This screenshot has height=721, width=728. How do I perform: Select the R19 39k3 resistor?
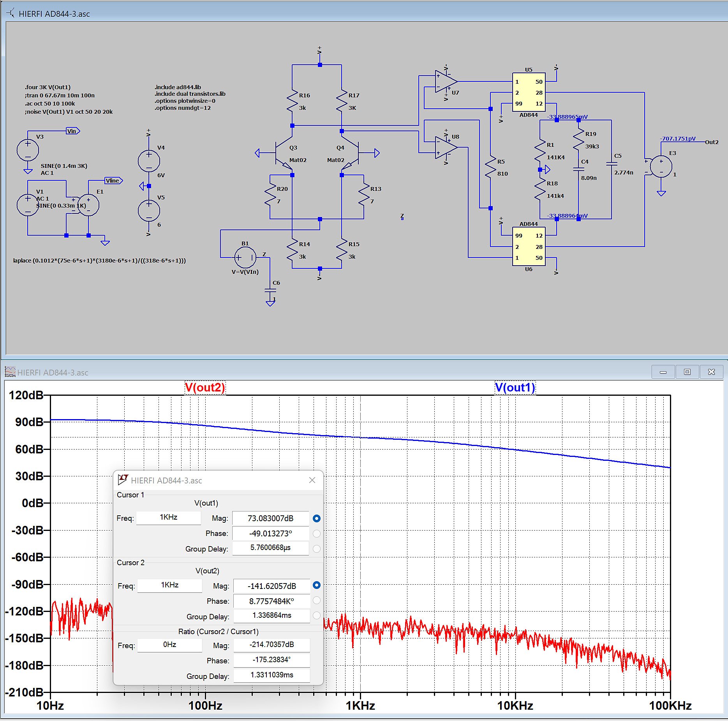point(578,139)
